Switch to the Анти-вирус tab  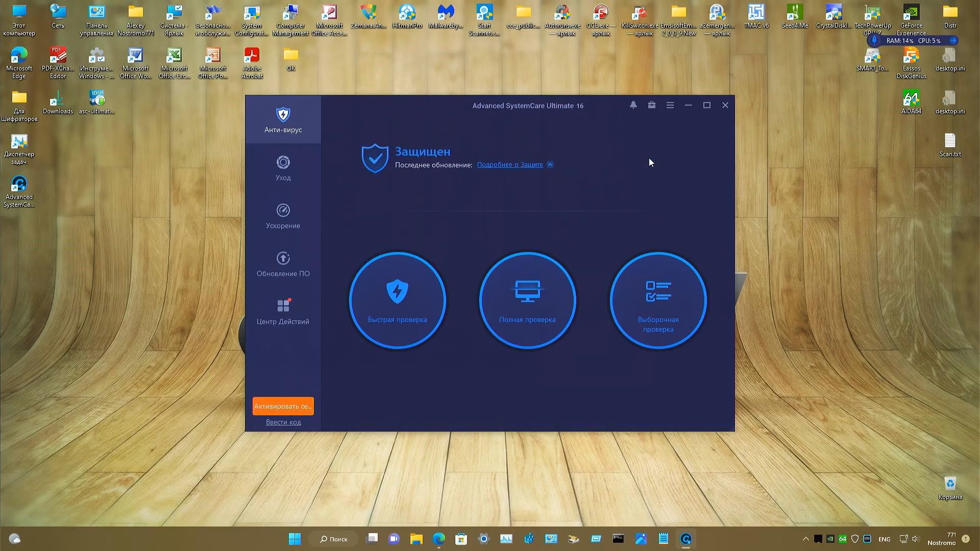click(283, 120)
